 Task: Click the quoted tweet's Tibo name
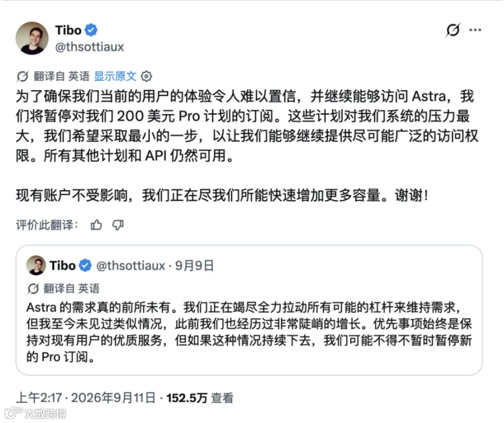click(62, 266)
